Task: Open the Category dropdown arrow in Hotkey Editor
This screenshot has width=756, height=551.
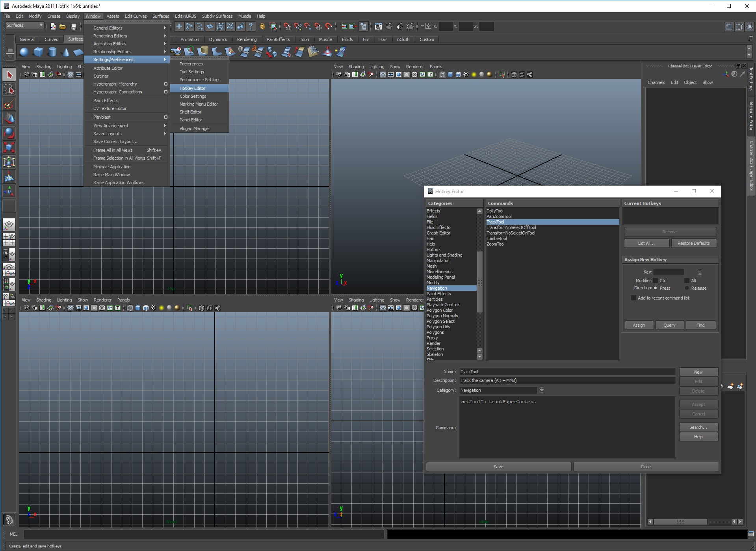Action: tap(542, 390)
